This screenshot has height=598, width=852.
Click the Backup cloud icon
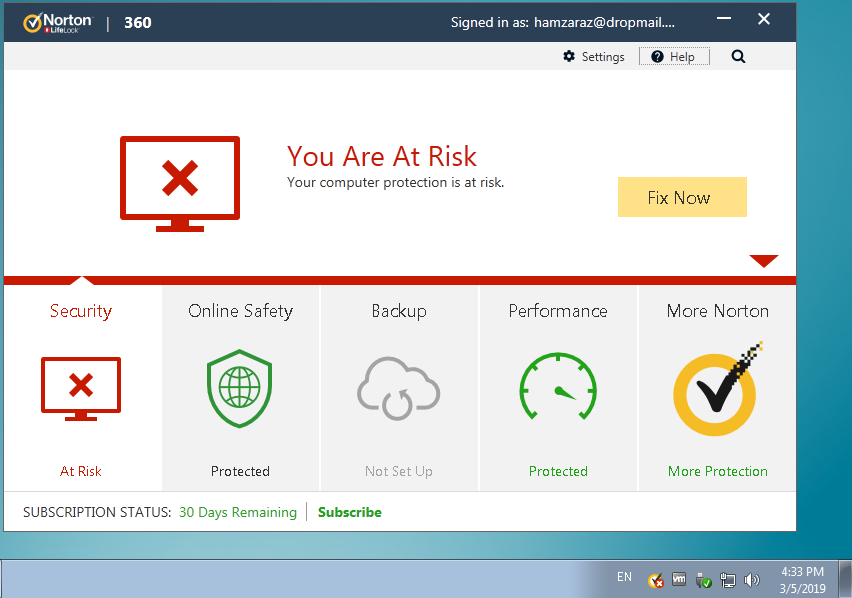pyautogui.click(x=399, y=389)
